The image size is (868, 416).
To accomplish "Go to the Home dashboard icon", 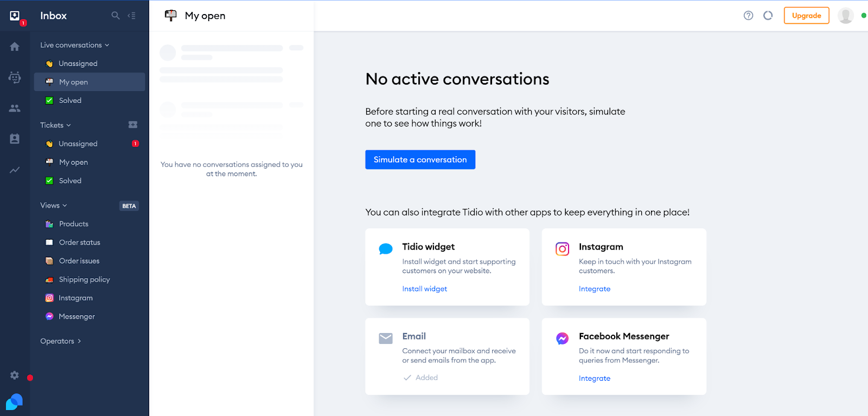I will (15, 47).
